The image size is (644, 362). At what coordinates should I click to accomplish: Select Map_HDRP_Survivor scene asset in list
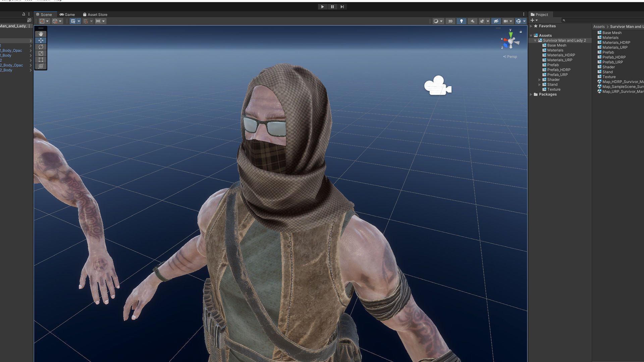[621, 82]
